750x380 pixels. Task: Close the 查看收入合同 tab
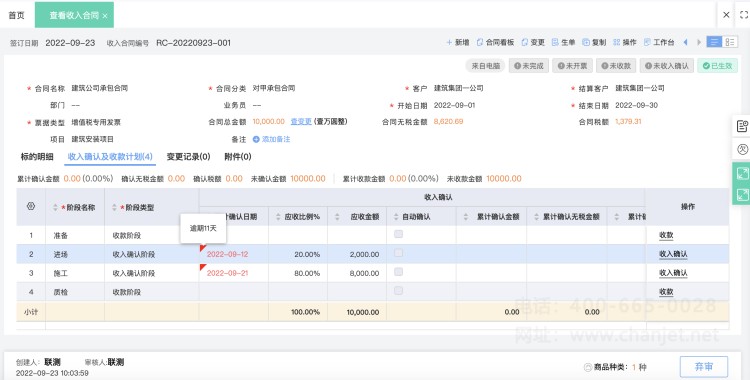[x=105, y=16]
